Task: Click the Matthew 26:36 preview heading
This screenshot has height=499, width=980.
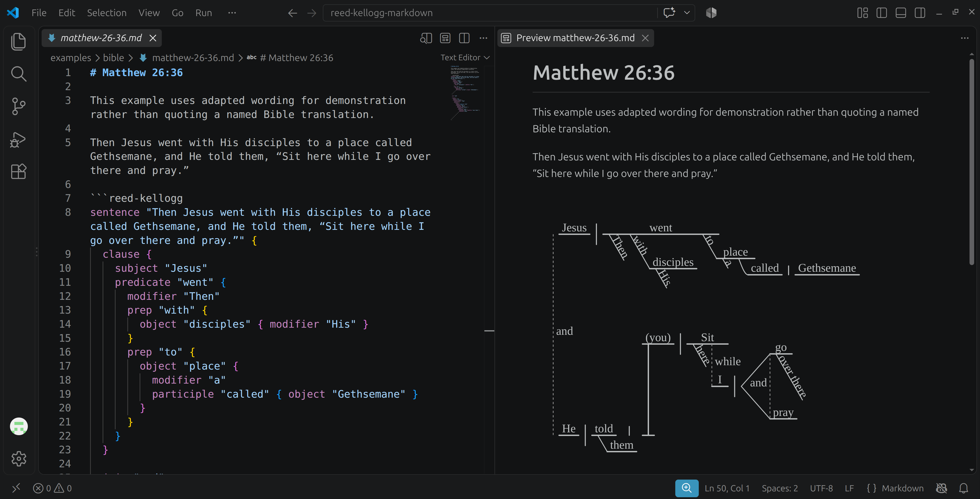Action: 603,72
